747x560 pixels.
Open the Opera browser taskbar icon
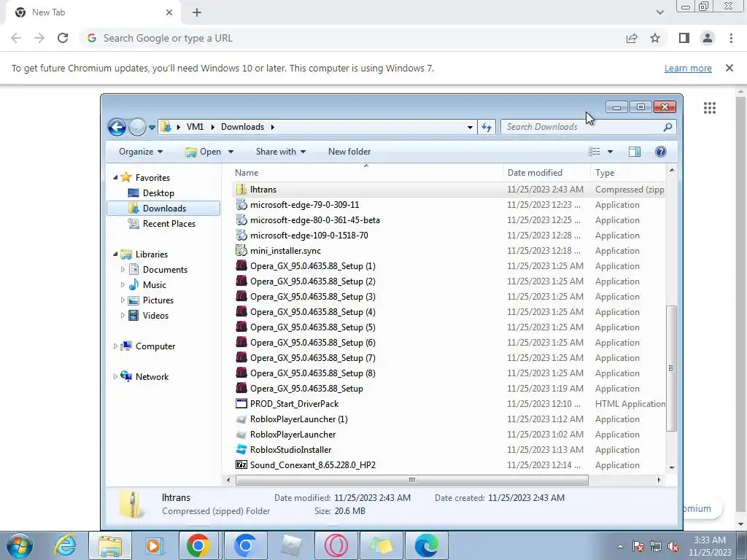(336, 545)
